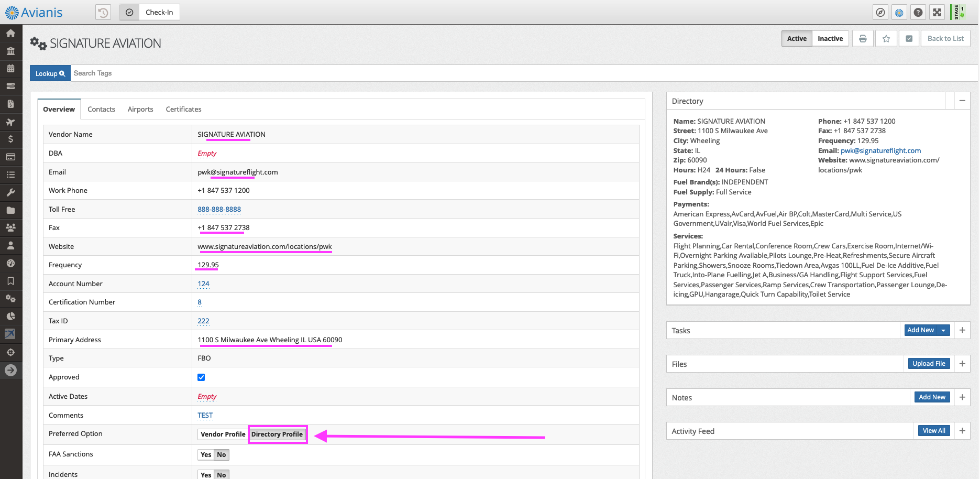The height and width of the screenshot is (479, 980).
Task: Open the Home icon in sidebar
Action: 10,34
